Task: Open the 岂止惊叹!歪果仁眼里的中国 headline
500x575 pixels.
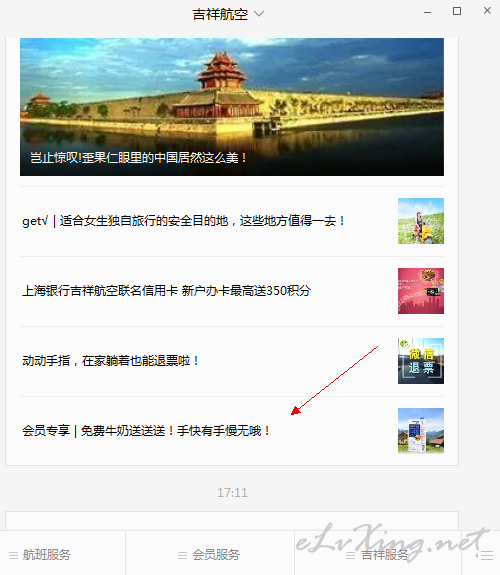Action: click(x=138, y=158)
